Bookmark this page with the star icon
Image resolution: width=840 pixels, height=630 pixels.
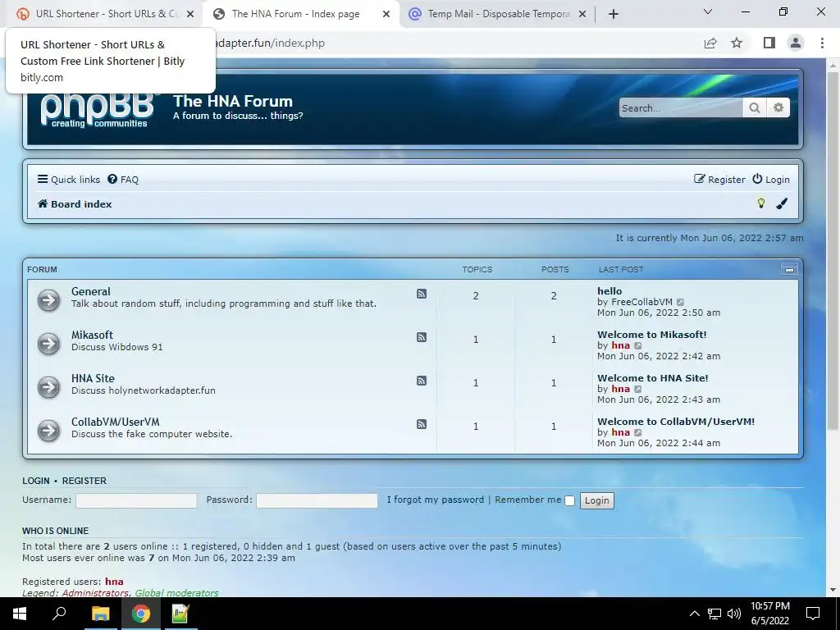pos(737,43)
